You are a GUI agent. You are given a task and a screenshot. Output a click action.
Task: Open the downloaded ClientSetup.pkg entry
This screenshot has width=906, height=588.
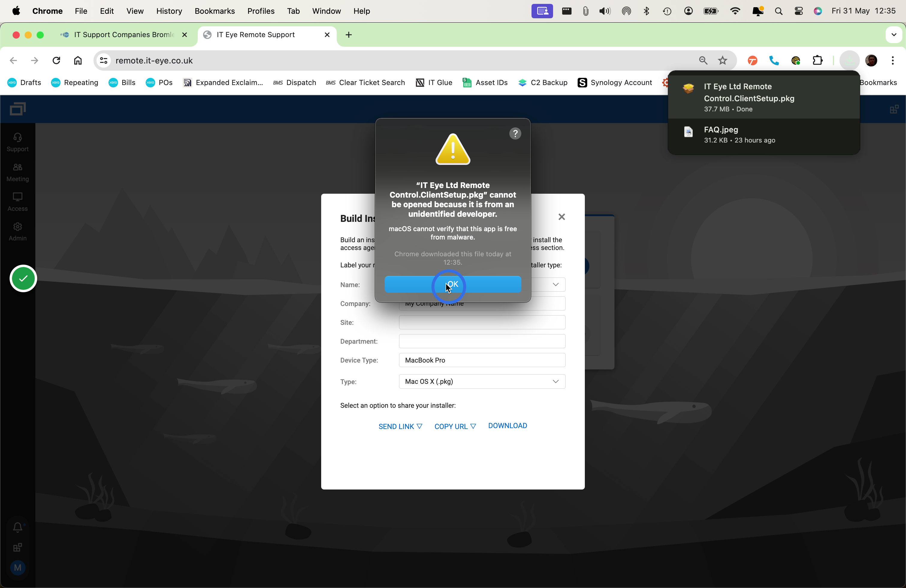[x=764, y=97]
